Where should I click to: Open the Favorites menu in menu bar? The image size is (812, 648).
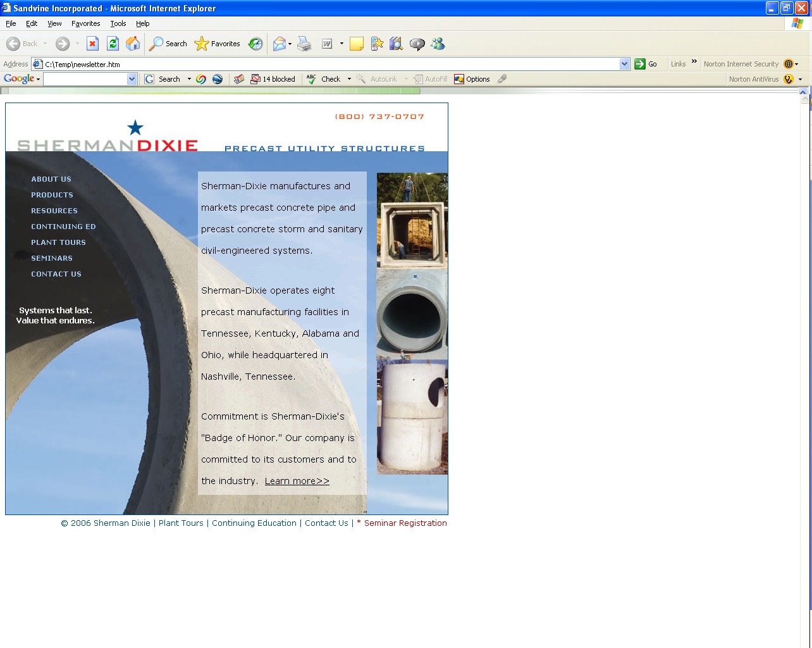click(85, 23)
